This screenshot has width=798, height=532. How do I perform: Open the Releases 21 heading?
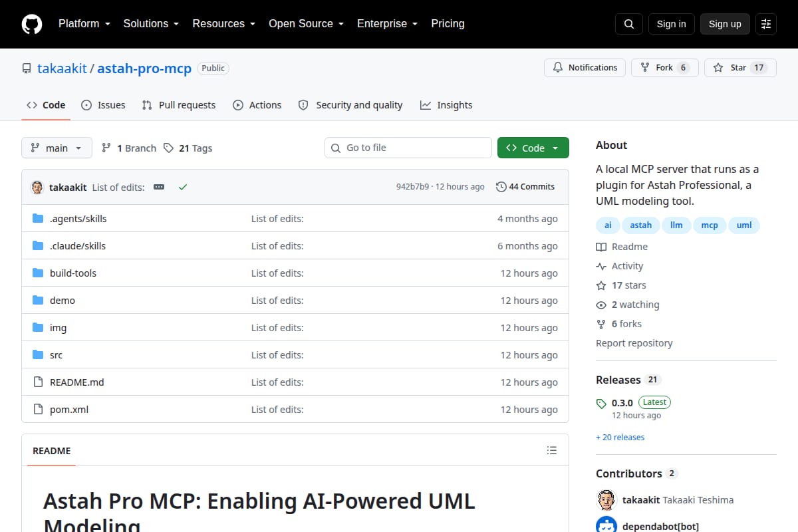point(628,380)
